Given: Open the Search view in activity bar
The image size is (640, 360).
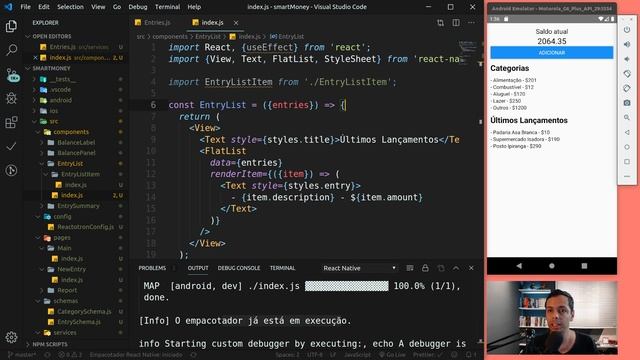Looking at the screenshot, I should [11, 50].
